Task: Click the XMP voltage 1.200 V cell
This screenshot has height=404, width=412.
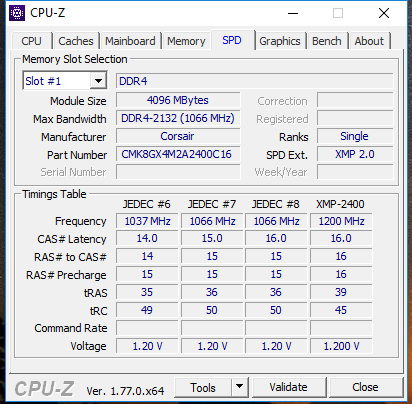Action: [341, 346]
